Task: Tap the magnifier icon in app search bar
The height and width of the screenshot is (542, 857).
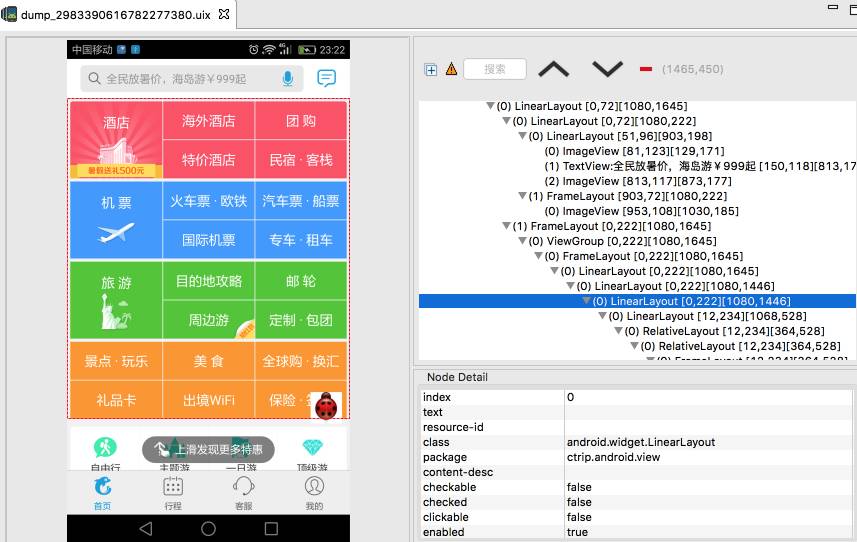Action: pos(94,79)
